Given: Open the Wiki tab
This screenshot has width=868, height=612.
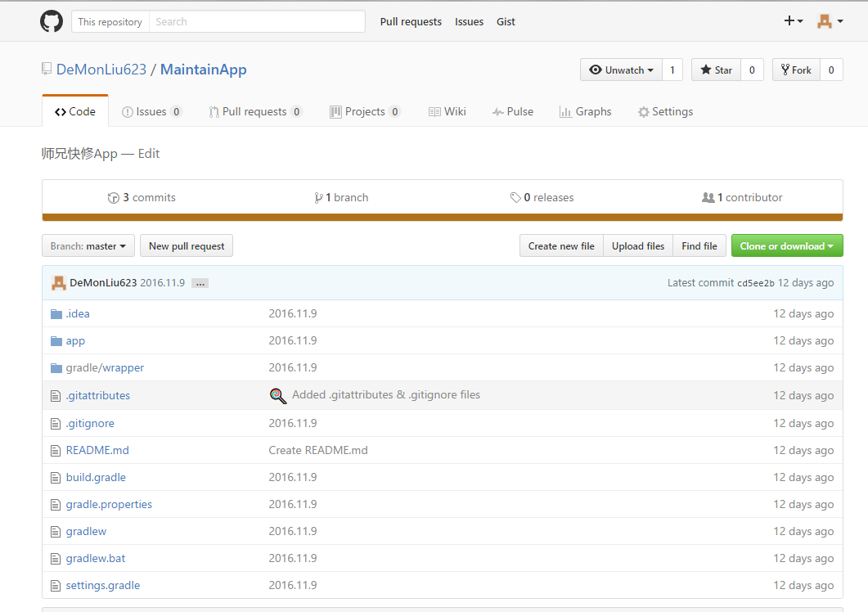Looking at the screenshot, I should (447, 112).
